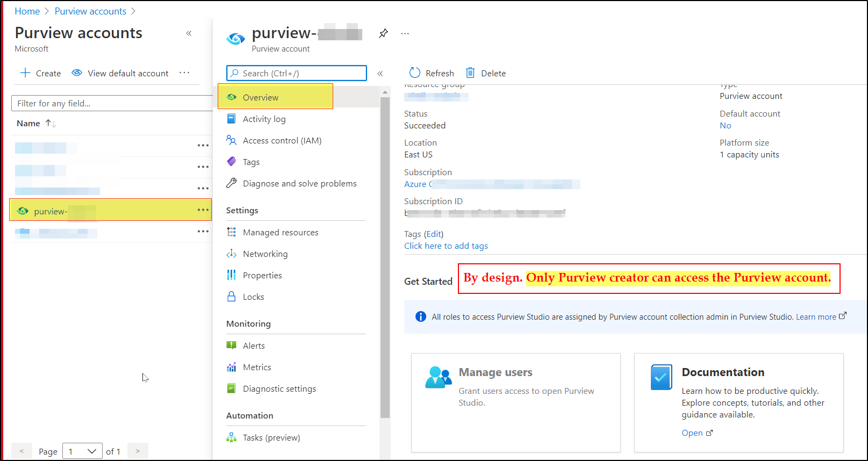Click the info icon in the roles banner
Image resolution: width=868 pixels, height=461 pixels.
(421, 316)
